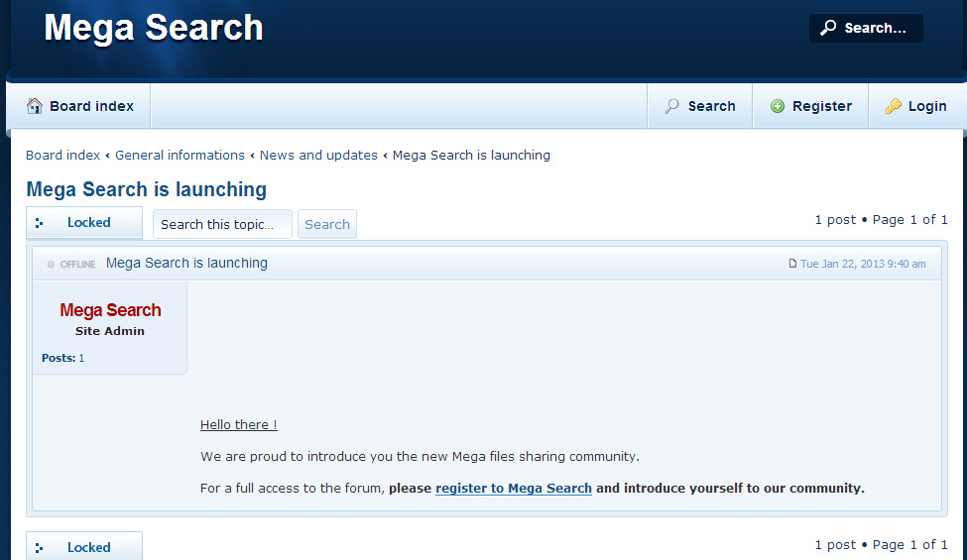Open the Register menu item
This screenshot has height=560, width=967.
coord(821,106)
